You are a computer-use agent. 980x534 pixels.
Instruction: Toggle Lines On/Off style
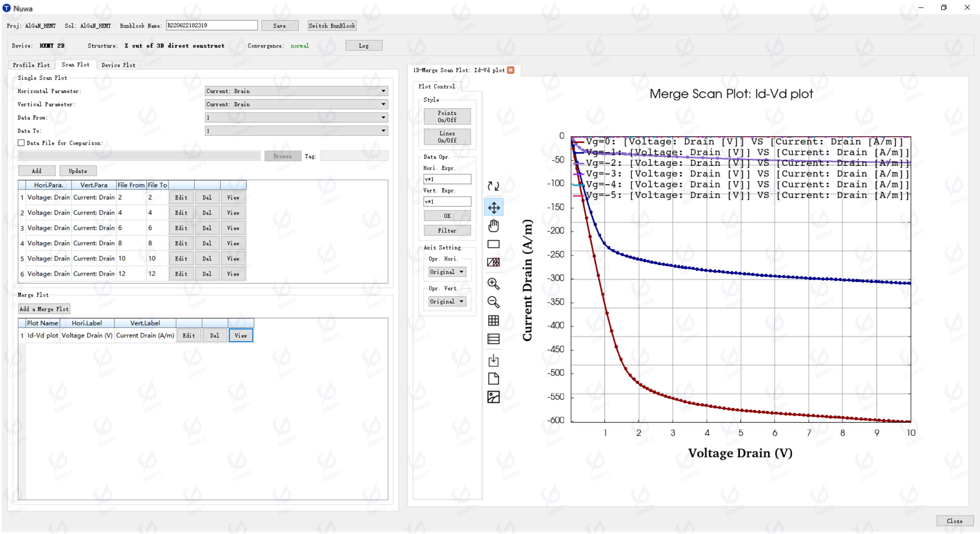coord(447,137)
